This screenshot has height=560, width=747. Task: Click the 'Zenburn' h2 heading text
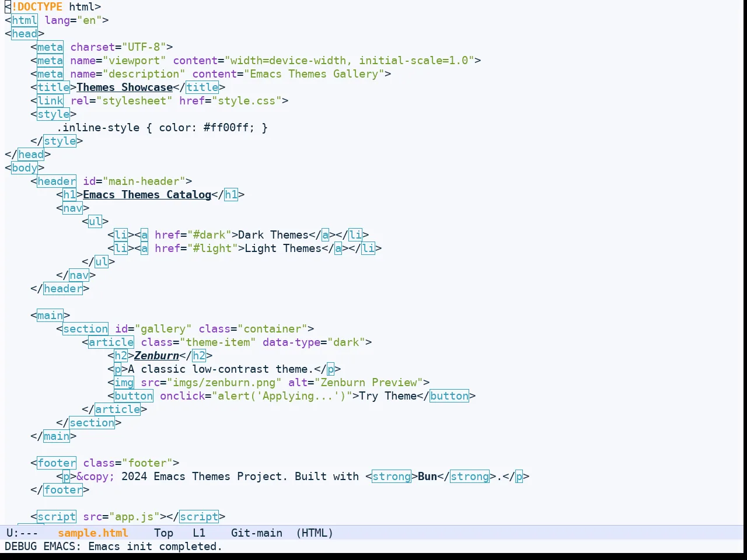click(x=156, y=356)
